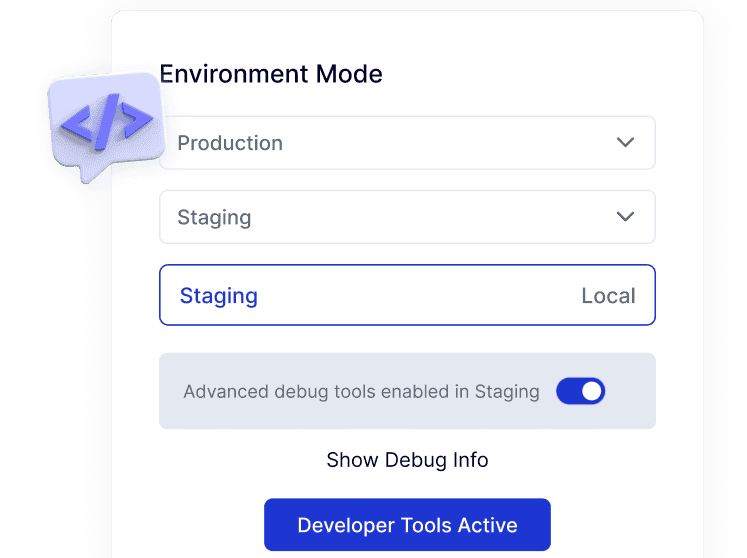This screenshot has width=747, height=558.
Task: Open the Production dropdown
Action: 407,142
